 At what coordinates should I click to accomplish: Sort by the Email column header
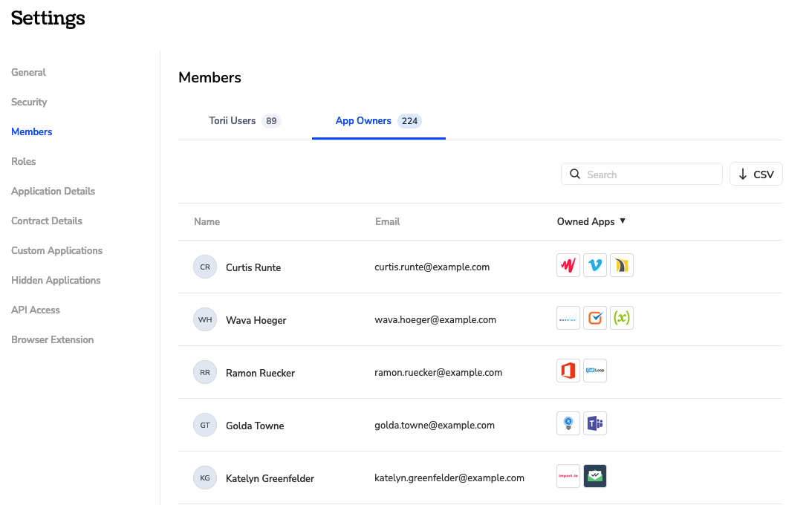point(387,221)
